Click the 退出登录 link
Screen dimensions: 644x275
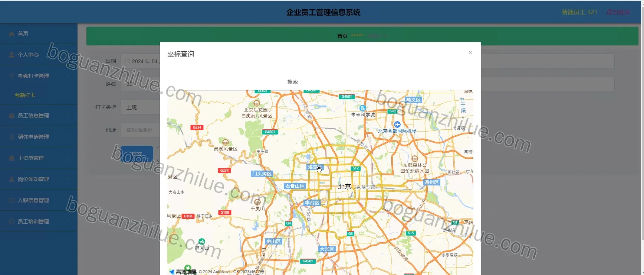point(618,12)
